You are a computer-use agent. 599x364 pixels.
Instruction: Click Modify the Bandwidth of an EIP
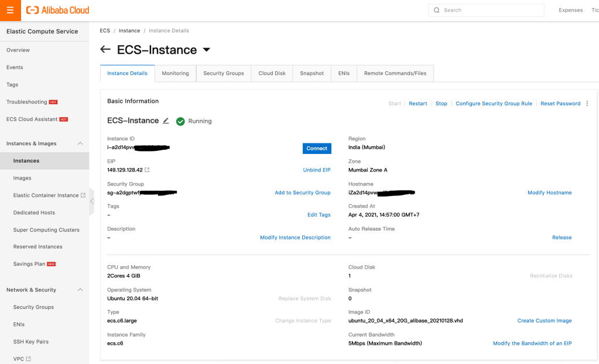click(x=532, y=344)
